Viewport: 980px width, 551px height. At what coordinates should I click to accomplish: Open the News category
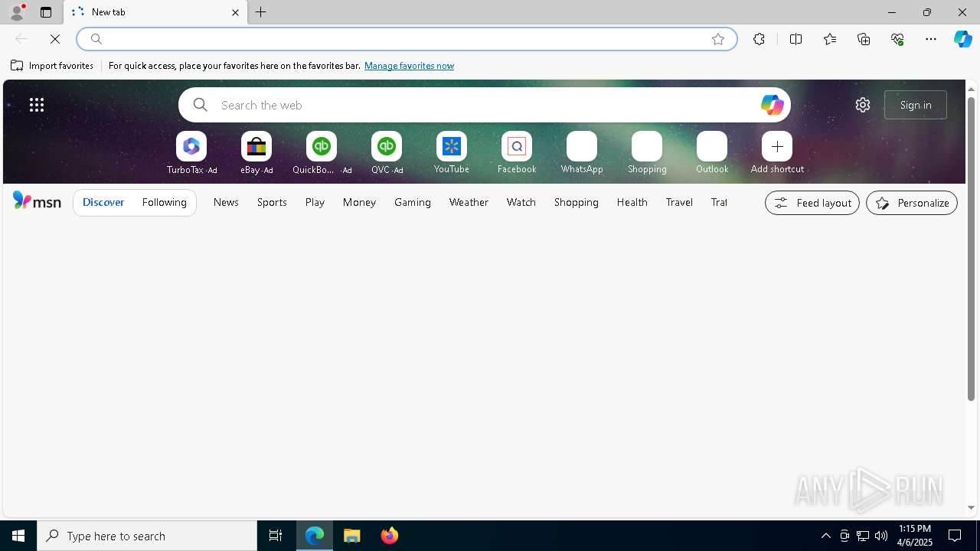(226, 203)
